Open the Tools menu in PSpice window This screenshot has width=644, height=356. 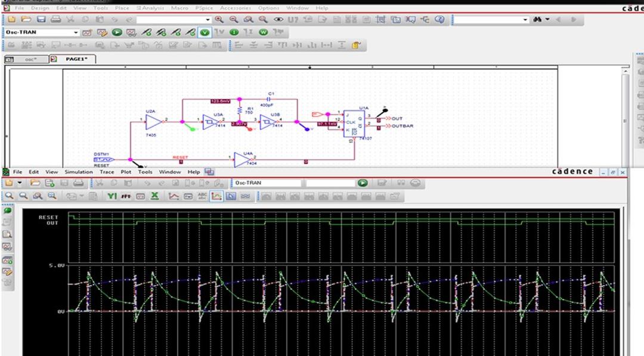pos(145,172)
